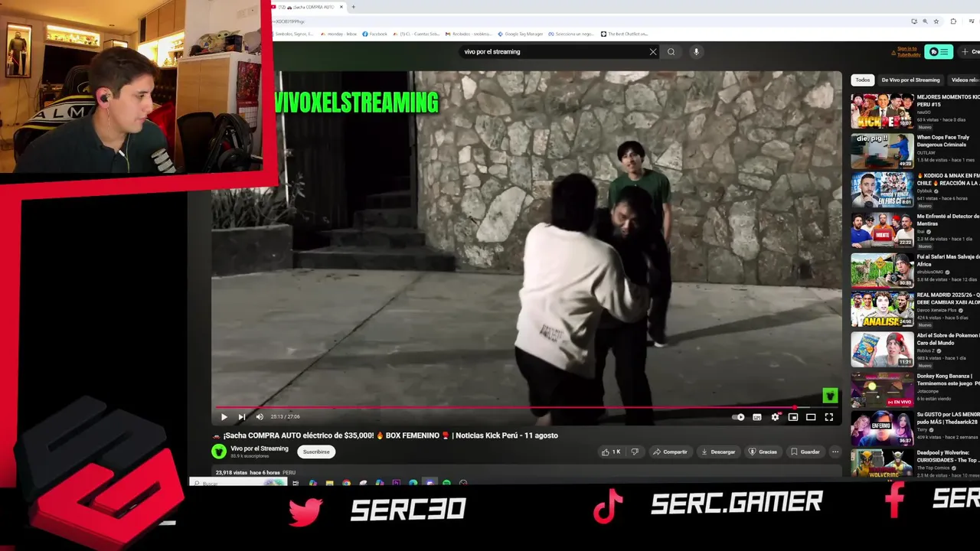Screen dimensions: 980x551
Task: Seek on the red video progress bar
Action: click(527, 407)
